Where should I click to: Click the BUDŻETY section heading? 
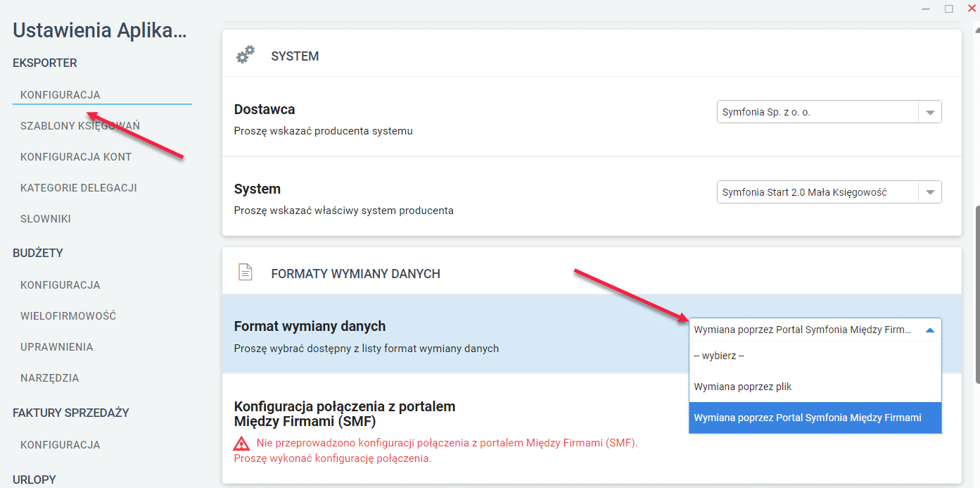point(38,253)
